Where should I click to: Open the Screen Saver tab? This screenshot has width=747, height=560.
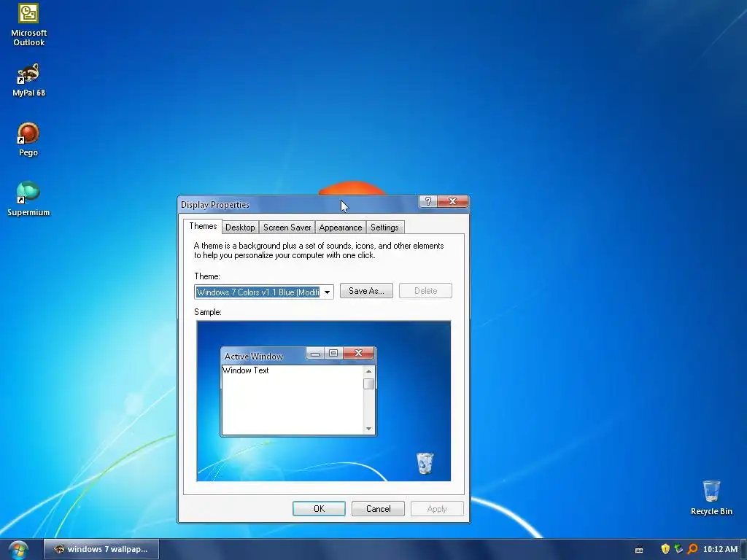click(287, 227)
